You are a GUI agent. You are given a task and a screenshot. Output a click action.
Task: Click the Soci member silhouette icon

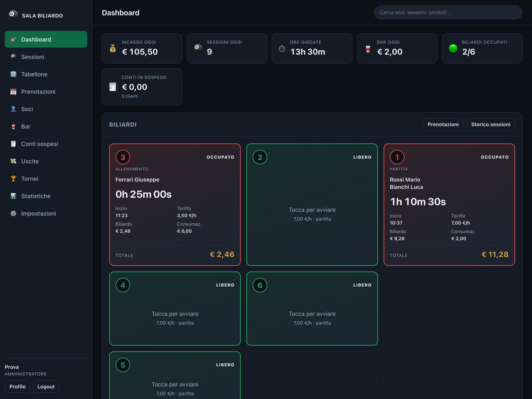coord(13,109)
